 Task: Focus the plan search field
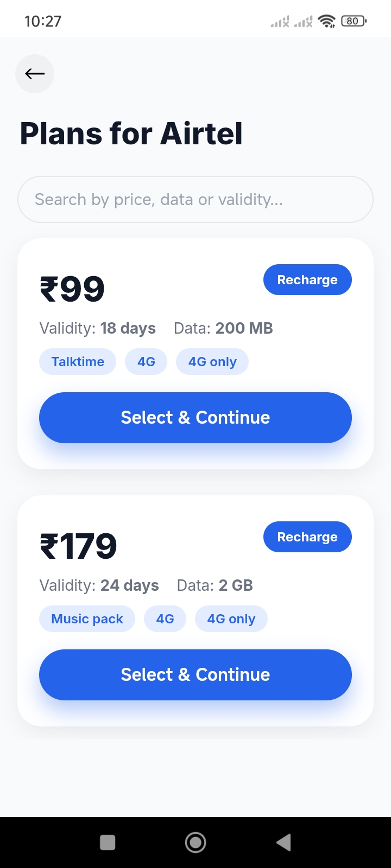click(x=195, y=200)
